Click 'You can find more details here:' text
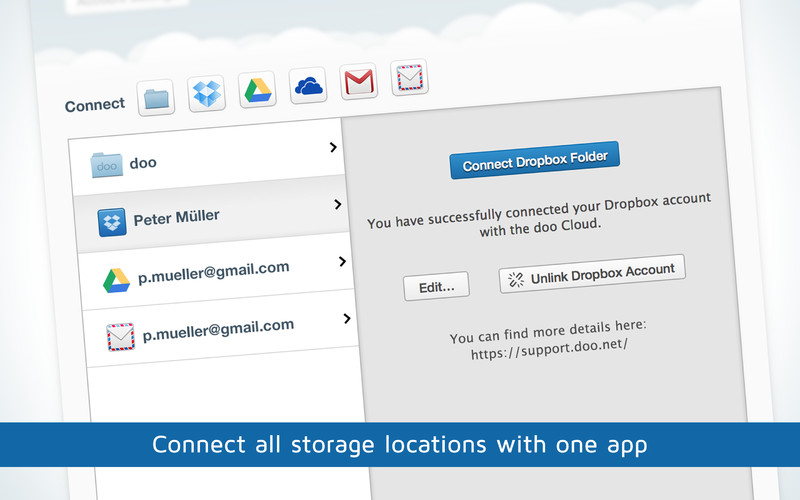 pyautogui.click(x=548, y=331)
